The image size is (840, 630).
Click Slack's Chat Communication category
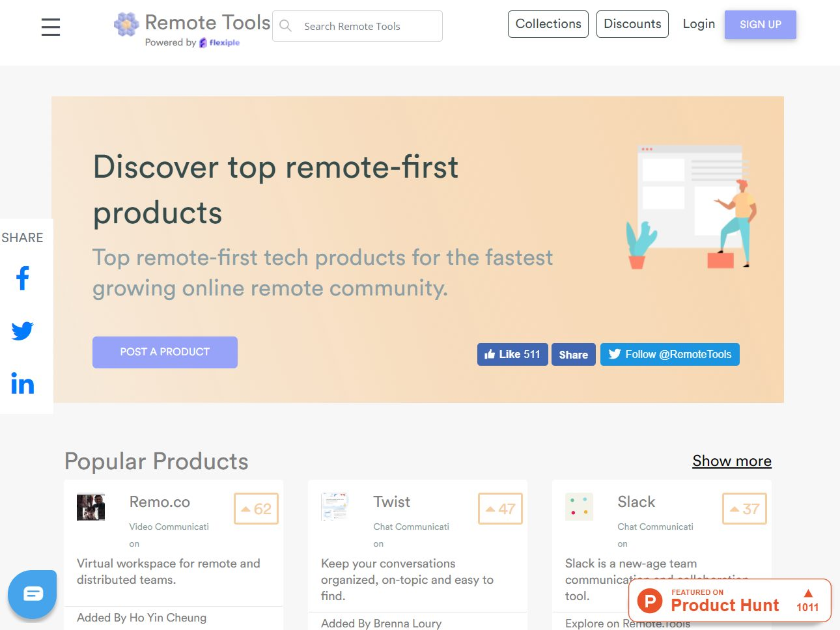click(x=656, y=534)
